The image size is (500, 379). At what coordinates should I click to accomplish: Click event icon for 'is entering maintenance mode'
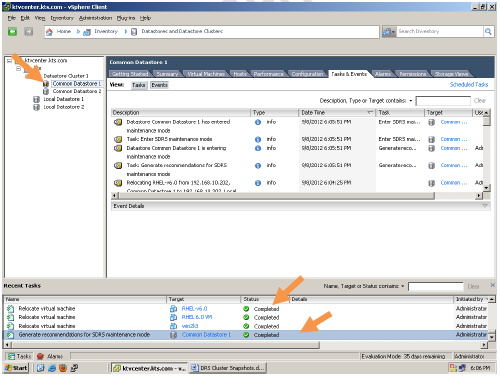[x=118, y=148]
